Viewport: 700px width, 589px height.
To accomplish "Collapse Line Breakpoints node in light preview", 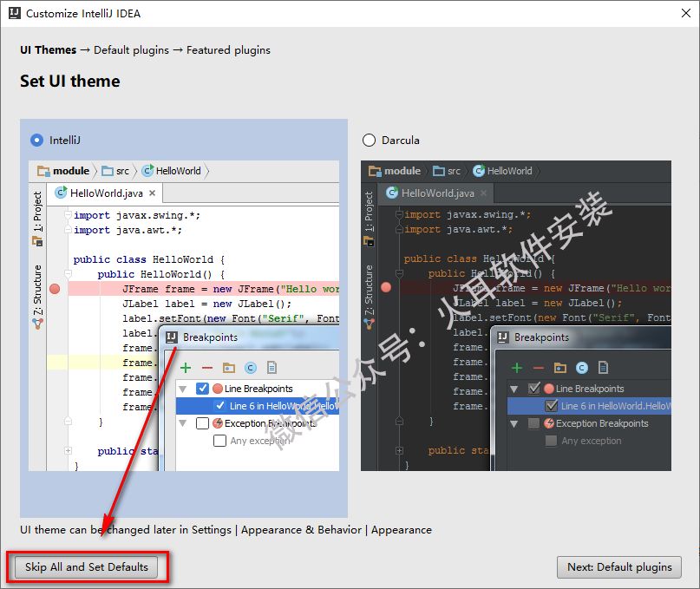I will (x=182, y=389).
